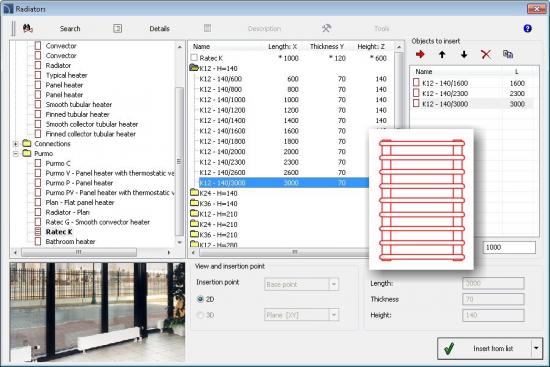Select the K12 - 140/1000 row
This screenshot has height=367, width=550.
click(293, 100)
